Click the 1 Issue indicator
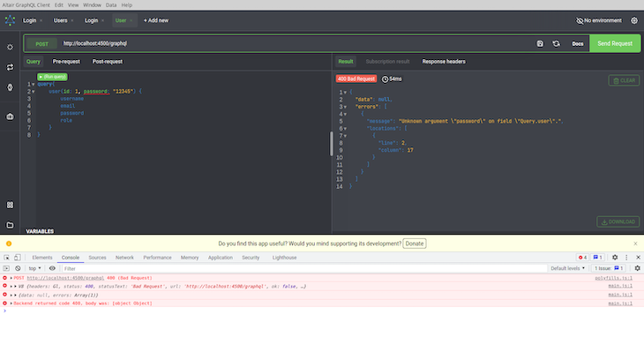This screenshot has height=337, width=644. click(x=609, y=268)
